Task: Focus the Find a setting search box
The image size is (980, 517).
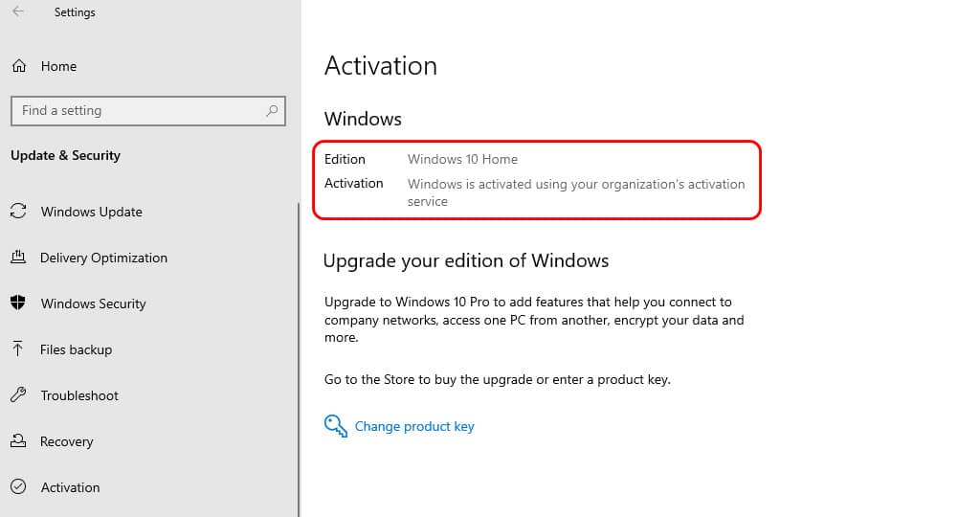Action: pos(148,111)
